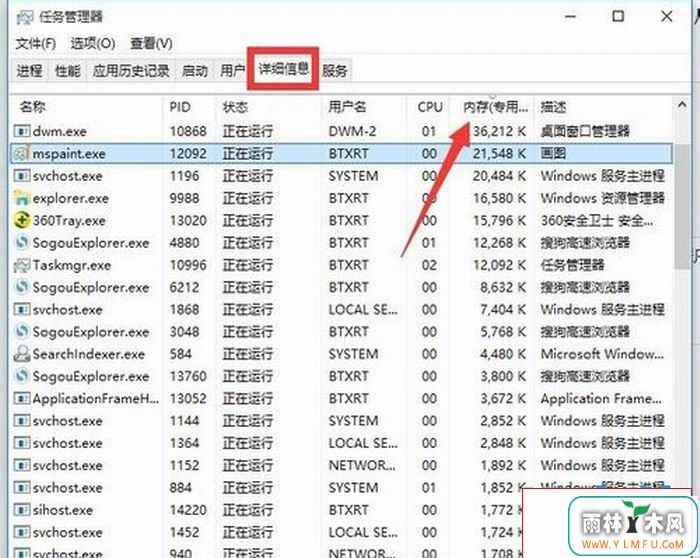This screenshot has height=558, width=700.
Task: Switch to the 进程 tab
Action: [29, 71]
